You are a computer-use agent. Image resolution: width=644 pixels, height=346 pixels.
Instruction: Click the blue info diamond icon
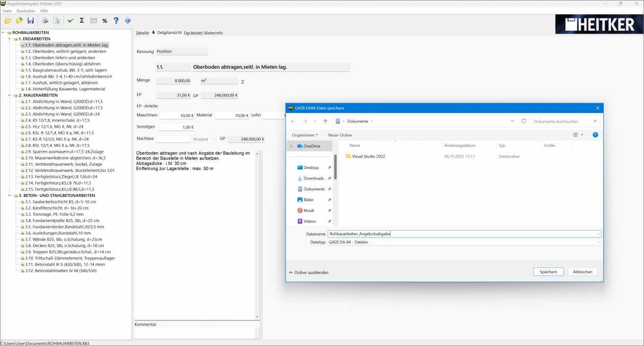pyautogui.click(x=127, y=20)
